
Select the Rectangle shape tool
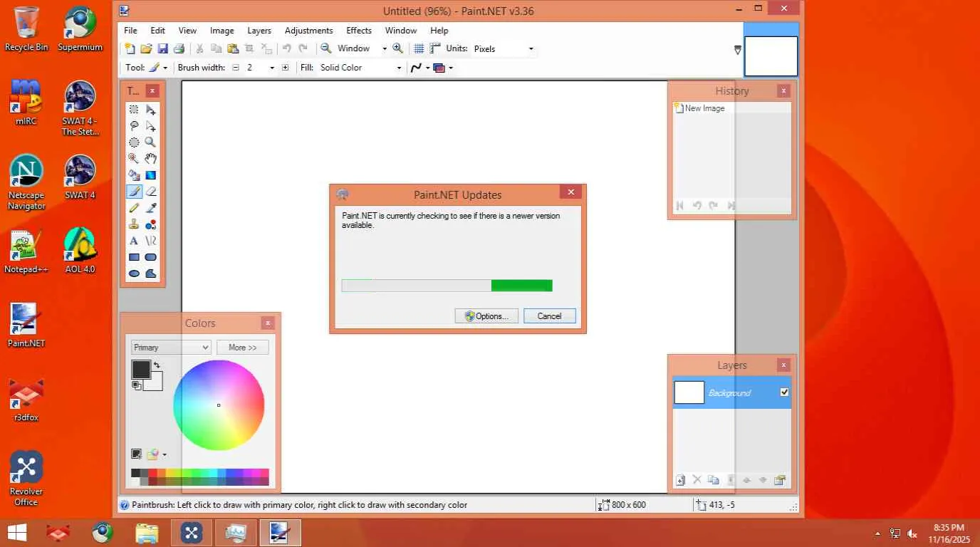click(x=134, y=257)
